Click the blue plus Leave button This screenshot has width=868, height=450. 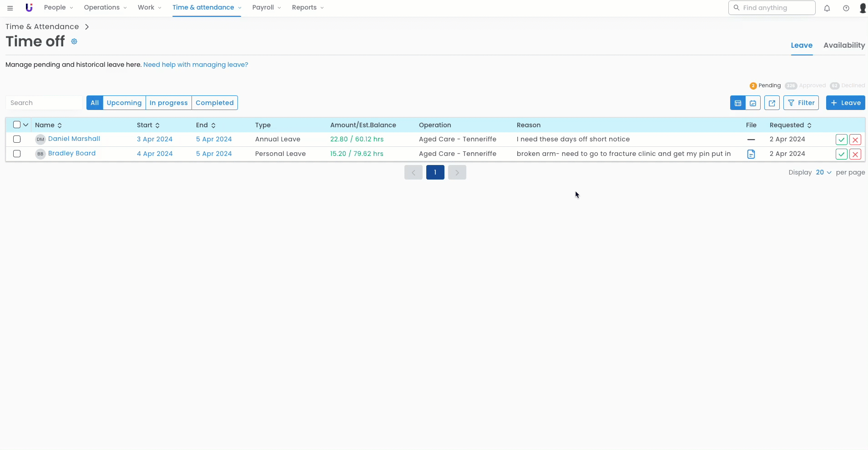(x=845, y=103)
